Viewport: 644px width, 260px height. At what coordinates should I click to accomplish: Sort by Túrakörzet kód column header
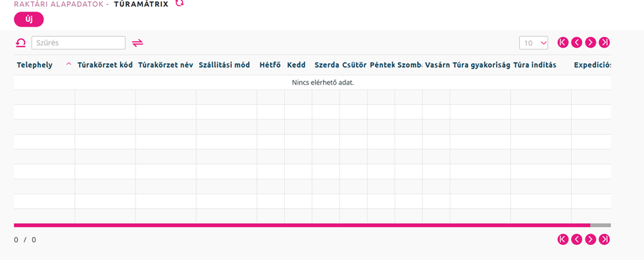105,65
